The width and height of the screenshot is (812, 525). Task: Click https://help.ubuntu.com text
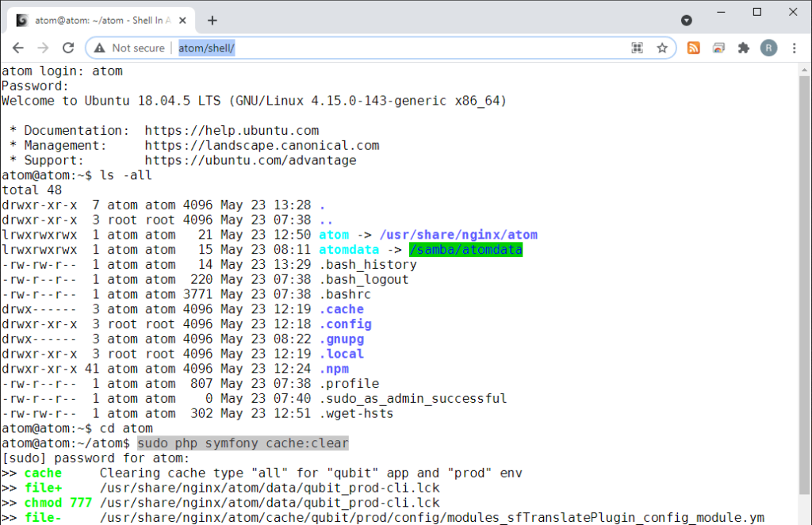[232, 131]
